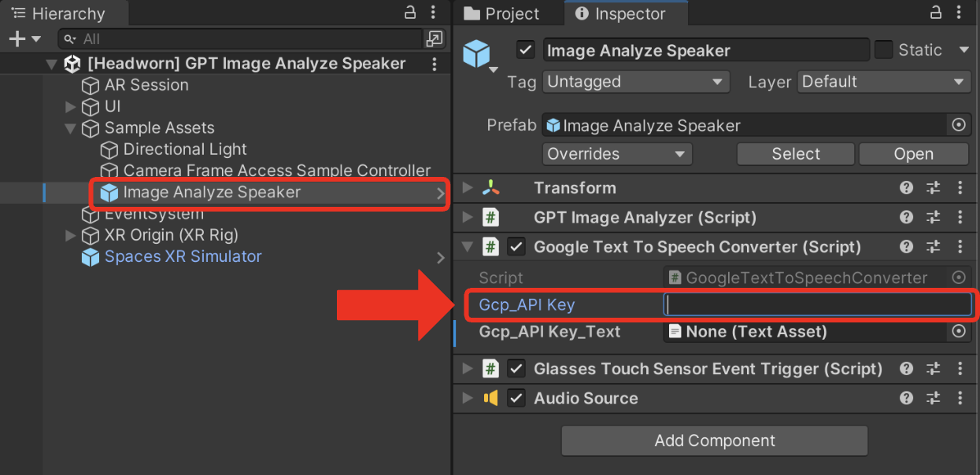Click the Transform component help icon
The image size is (980, 475).
[907, 188]
